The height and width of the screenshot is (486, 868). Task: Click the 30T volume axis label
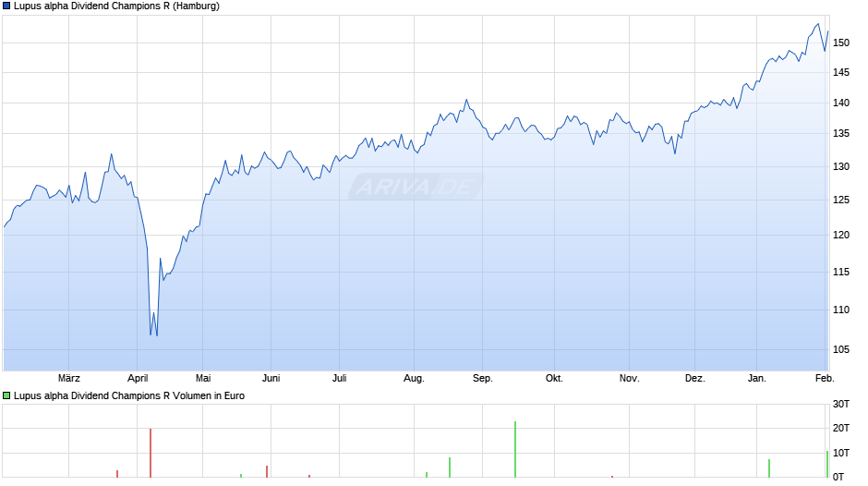pos(841,404)
